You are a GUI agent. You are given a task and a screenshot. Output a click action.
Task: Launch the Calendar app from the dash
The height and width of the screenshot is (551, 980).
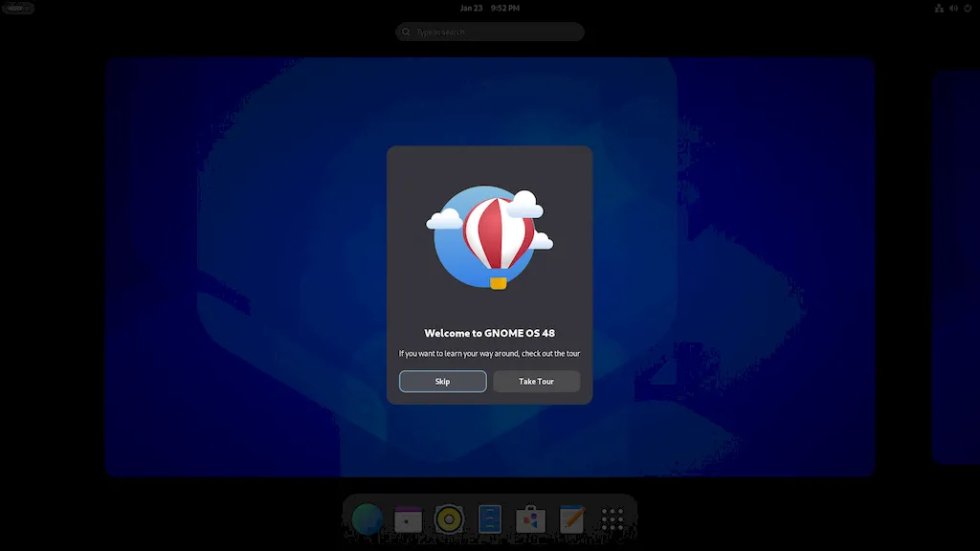(x=408, y=519)
